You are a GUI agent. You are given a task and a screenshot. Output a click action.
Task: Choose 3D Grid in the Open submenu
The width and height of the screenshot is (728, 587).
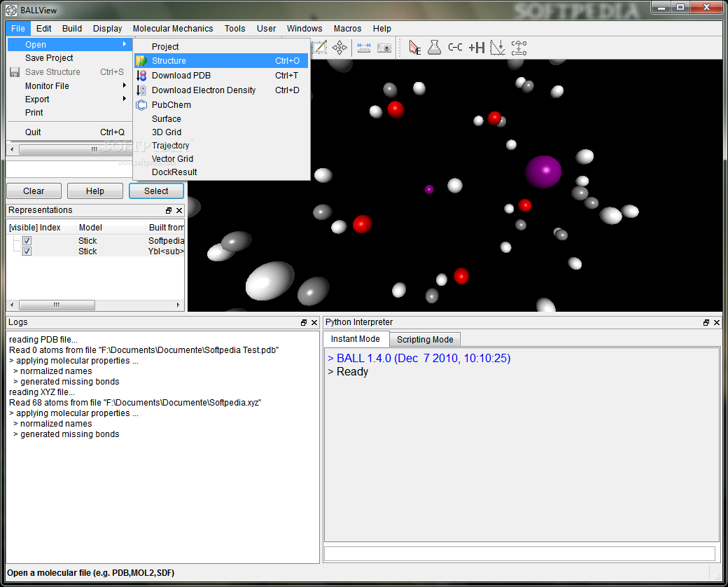(221, 132)
